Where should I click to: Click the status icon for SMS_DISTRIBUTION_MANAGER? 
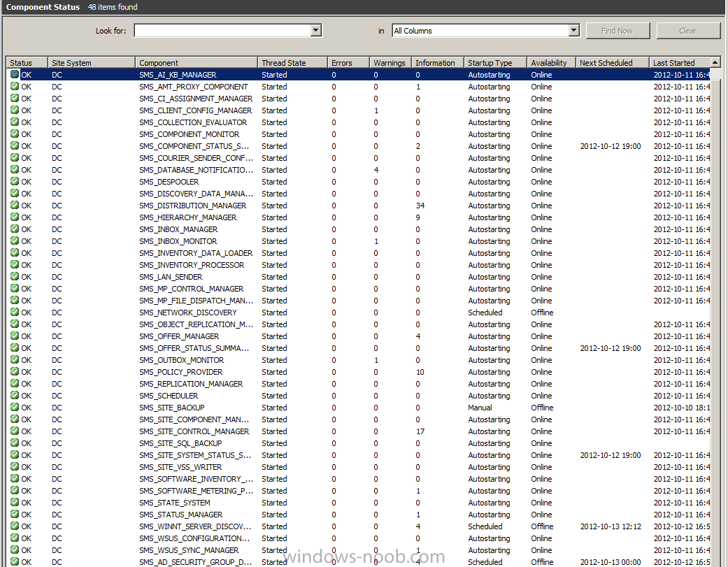coord(15,205)
